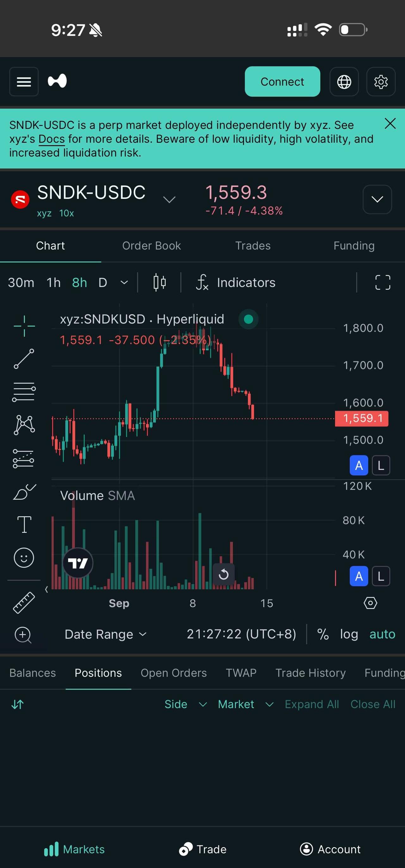405x868 pixels.
Task: Toggle percent scale mode
Action: [323, 634]
